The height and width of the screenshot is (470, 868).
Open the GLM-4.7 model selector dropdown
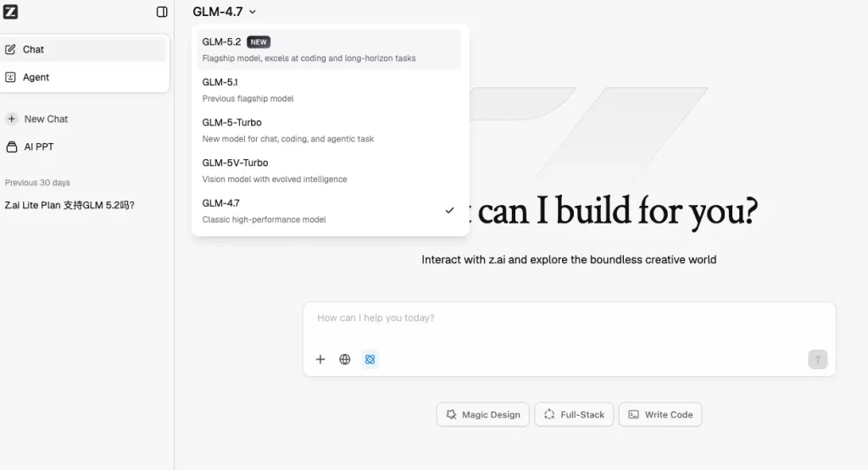click(x=224, y=12)
